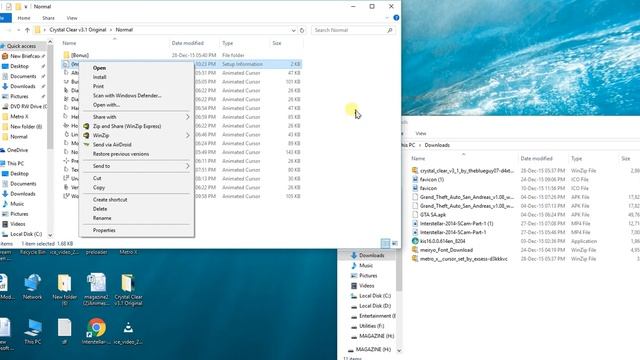The width and height of the screenshot is (640, 360).
Task: Open the Network desktop icon
Action: click(33, 287)
